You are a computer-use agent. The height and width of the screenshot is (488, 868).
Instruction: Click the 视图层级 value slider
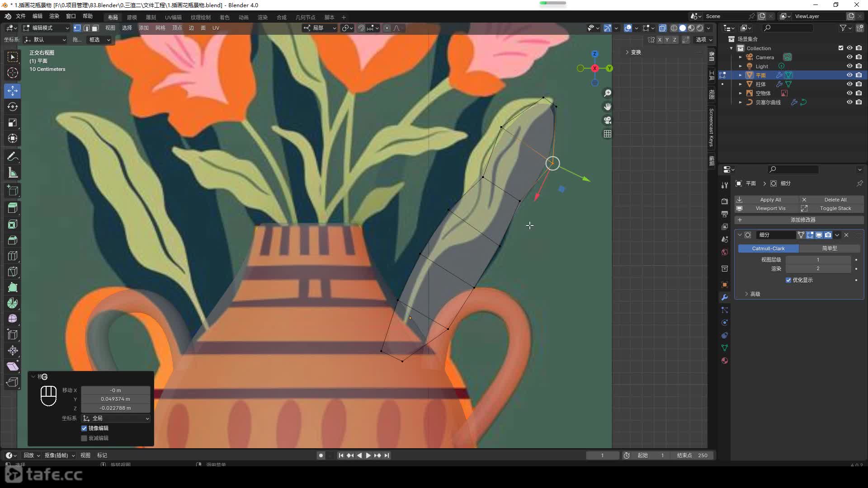[x=818, y=260]
